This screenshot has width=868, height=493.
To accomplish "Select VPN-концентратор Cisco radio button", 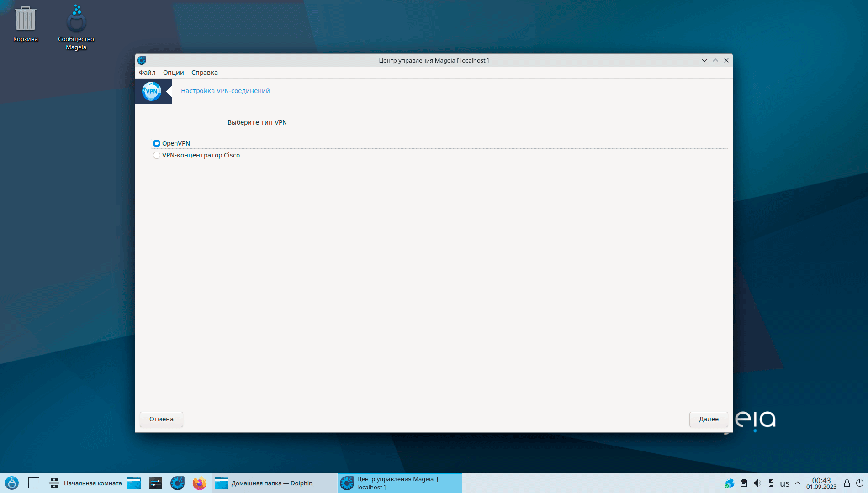I will [157, 155].
